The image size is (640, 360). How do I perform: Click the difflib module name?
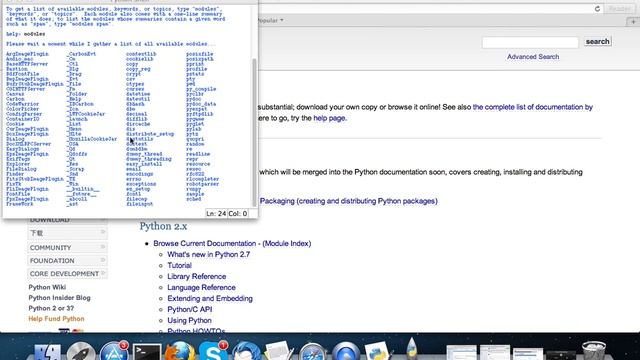click(136, 119)
